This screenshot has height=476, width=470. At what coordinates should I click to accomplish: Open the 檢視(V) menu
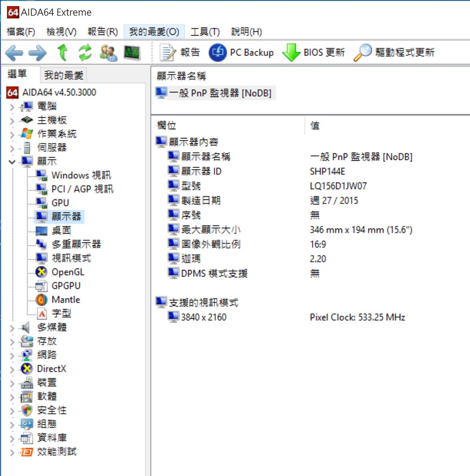coord(61,32)
